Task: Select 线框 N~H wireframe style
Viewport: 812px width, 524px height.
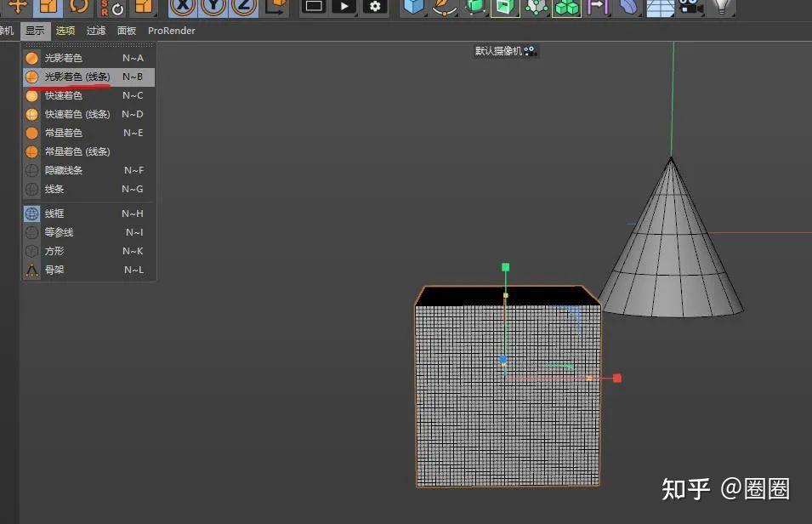Action: (x=88, y=214)
